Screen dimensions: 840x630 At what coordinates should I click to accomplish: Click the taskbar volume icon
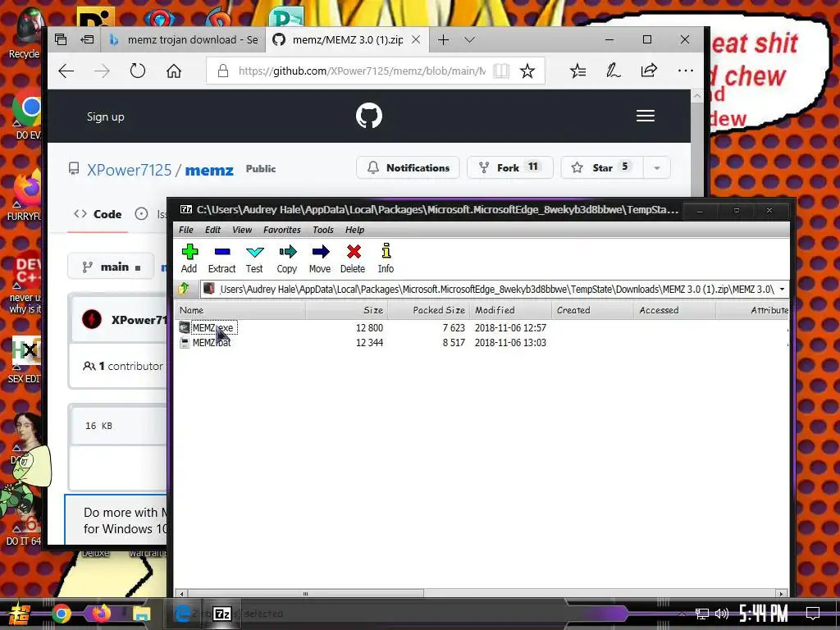tap(722, 614)
